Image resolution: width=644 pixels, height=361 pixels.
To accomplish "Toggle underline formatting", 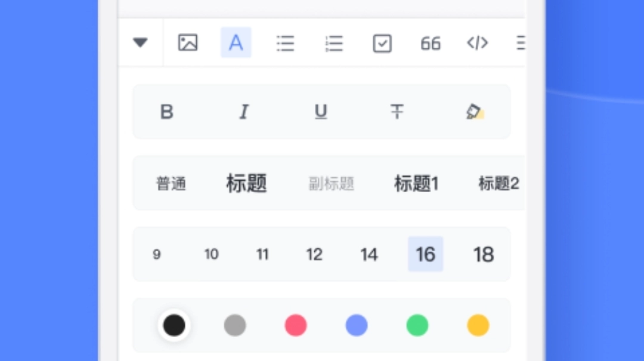I will pos(321,112).
